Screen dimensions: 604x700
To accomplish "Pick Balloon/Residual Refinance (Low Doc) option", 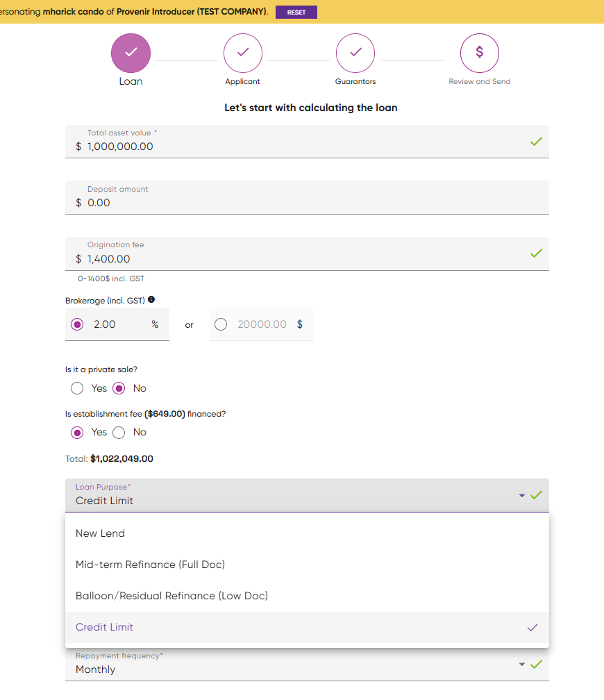I will (307, 596).
